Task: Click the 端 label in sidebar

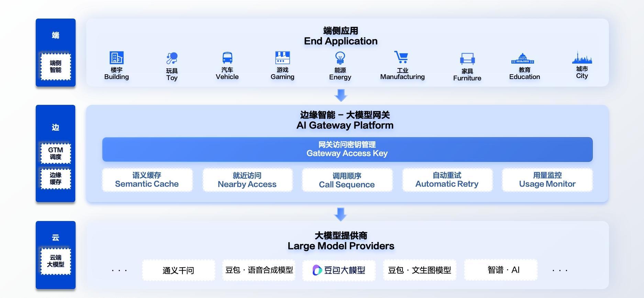Action: point(56,35)
